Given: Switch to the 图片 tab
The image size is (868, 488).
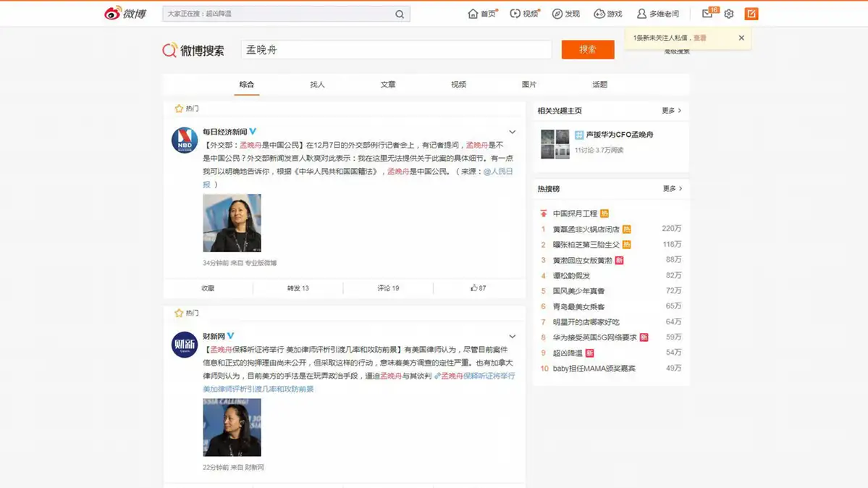Looking at the screenshot, I should coord(529,85).
